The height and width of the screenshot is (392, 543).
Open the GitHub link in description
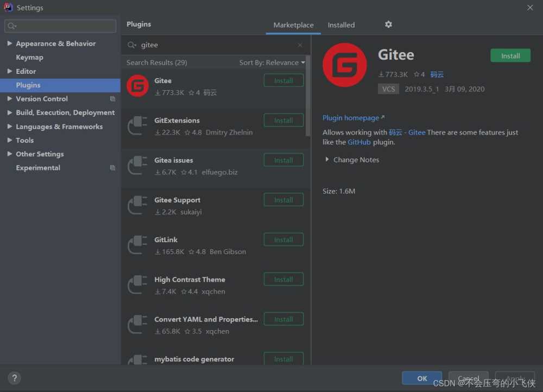359,142
